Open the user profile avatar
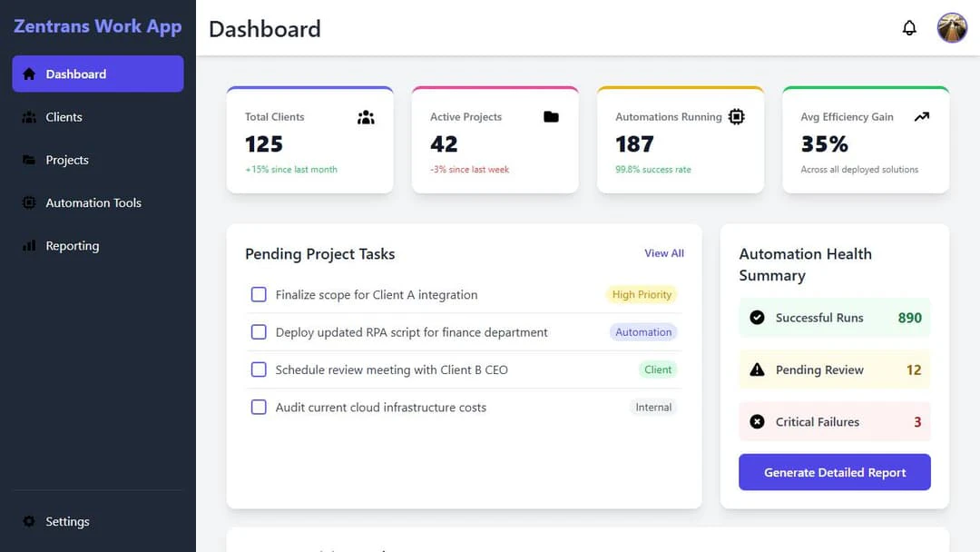This screenshot has width=980, height=552. tap(952, 28)
